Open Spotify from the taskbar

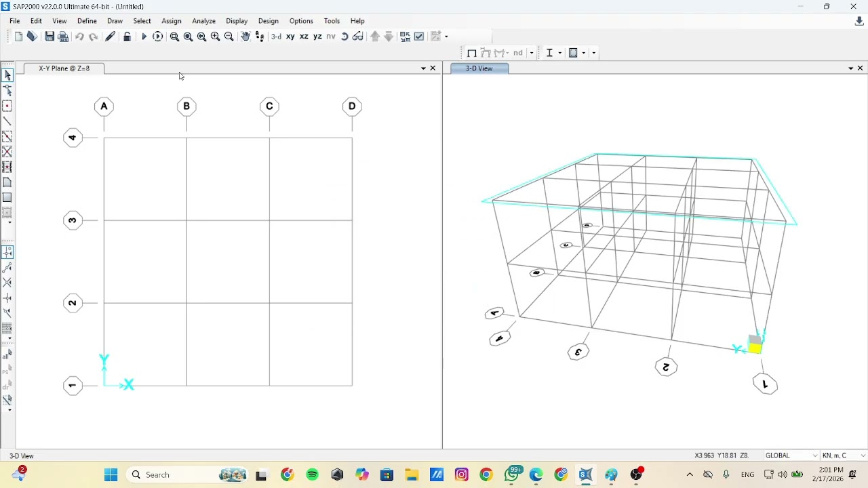(x=313, y=475)
